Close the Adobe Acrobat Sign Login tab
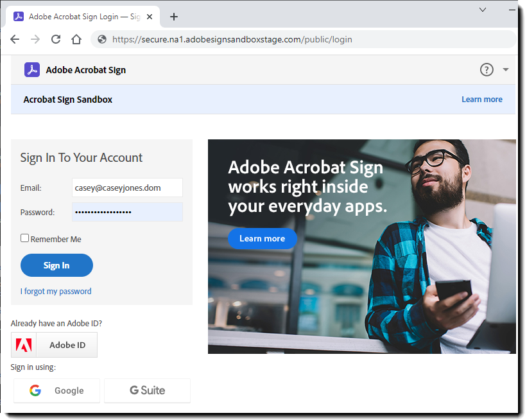This screenshot has height=420, width=527. coord(151,17)
